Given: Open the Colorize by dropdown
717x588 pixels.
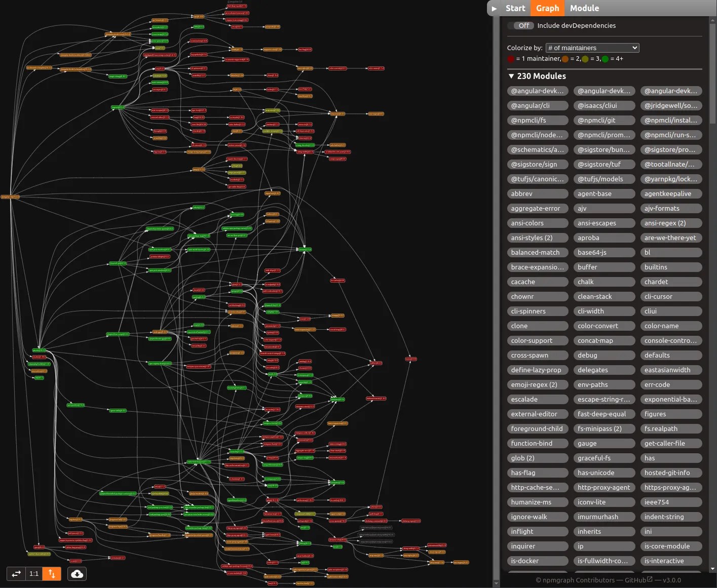Looking at the screenshot, I should click(x=592, y=48).
